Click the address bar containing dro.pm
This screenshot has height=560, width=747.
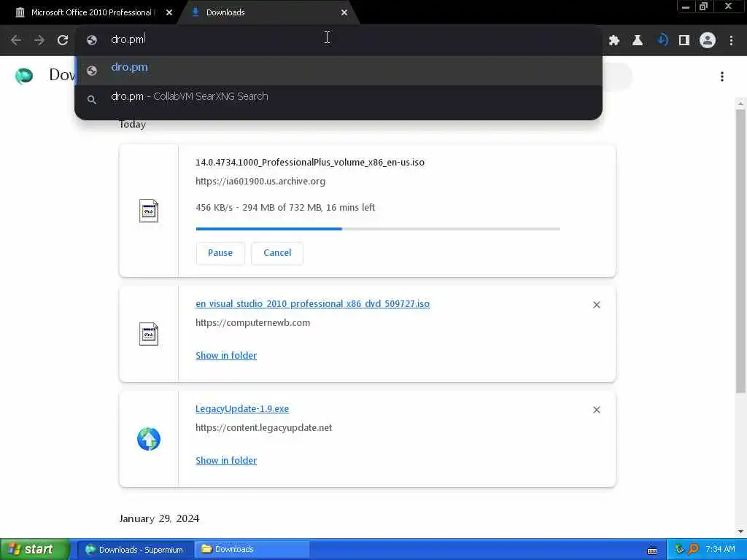(x=338, y=39)
